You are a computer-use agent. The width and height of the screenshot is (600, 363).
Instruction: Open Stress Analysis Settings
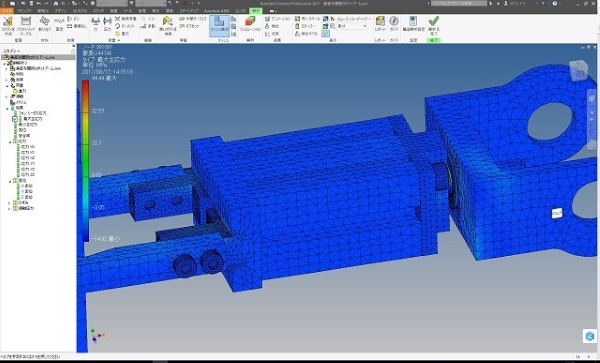[413, 24]
